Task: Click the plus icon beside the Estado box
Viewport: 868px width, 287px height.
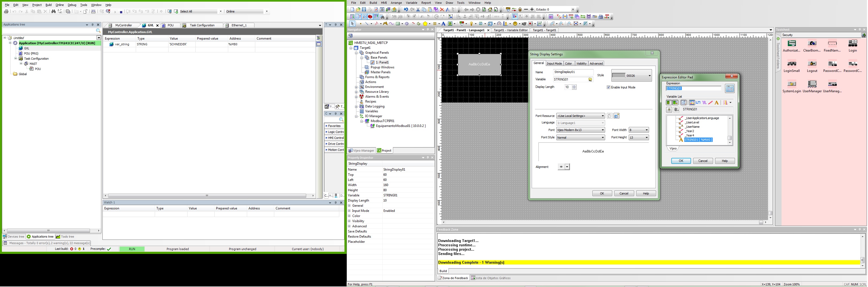Action: (x=532, y=9)
